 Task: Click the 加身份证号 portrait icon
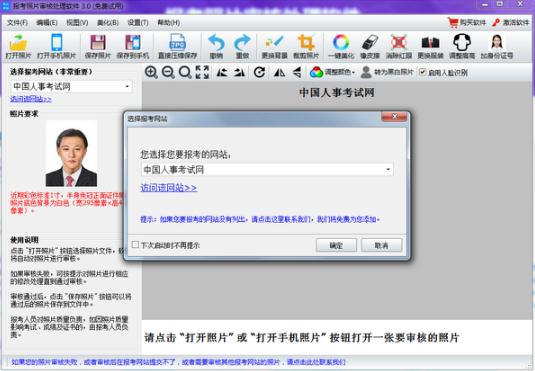[x=497, y=42]
